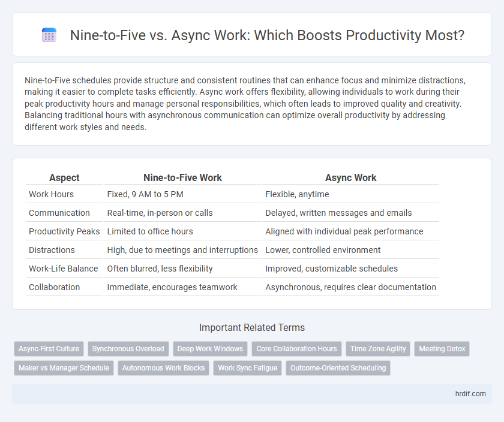Select the Work Sync Fatigue tag
The image size is (504, 422).
247,368
